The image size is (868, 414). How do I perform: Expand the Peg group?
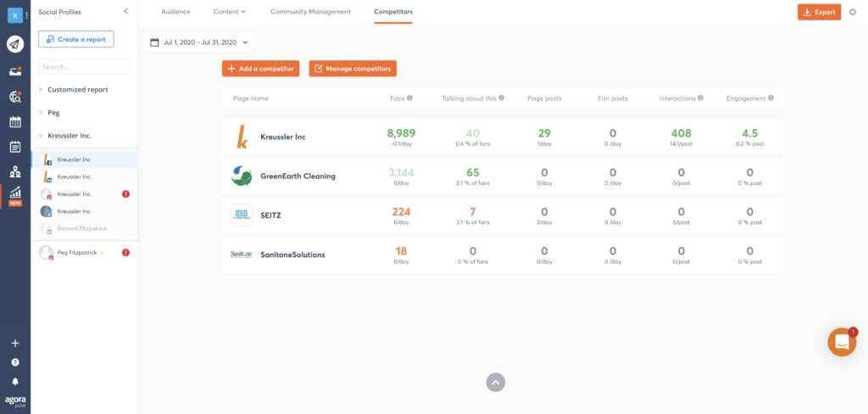[41, 113]
